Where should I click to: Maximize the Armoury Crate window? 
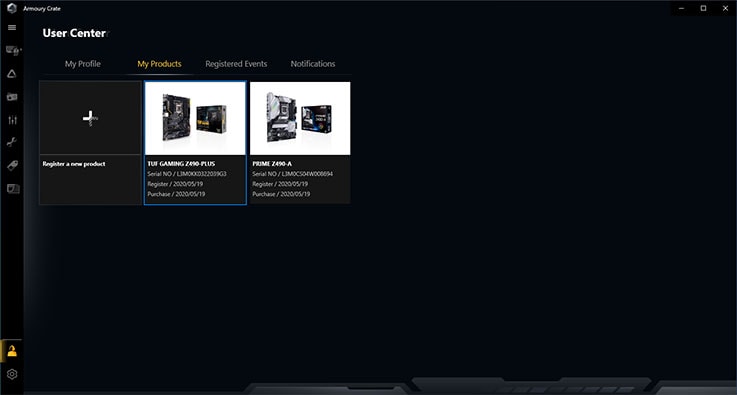(703, 8)
